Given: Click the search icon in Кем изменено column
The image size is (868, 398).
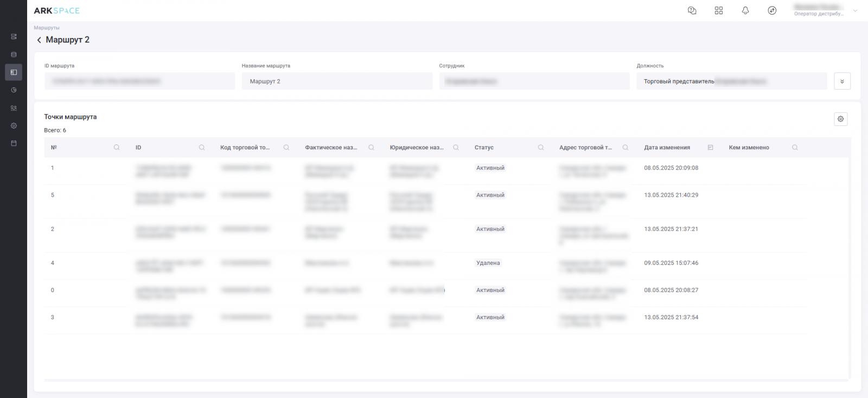Looking at the screenshot, I should (x=795, y=148).
